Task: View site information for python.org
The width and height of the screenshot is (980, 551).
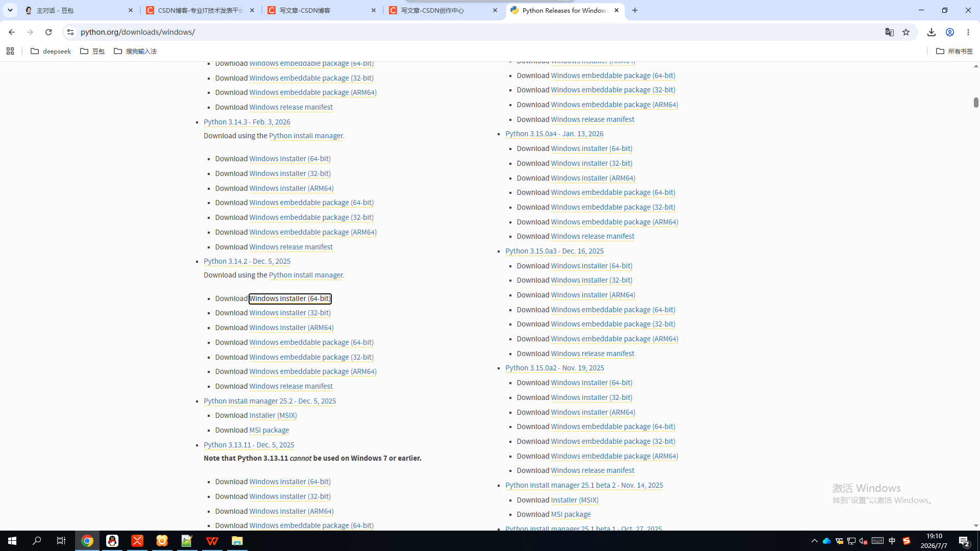Action: [70, 32]
